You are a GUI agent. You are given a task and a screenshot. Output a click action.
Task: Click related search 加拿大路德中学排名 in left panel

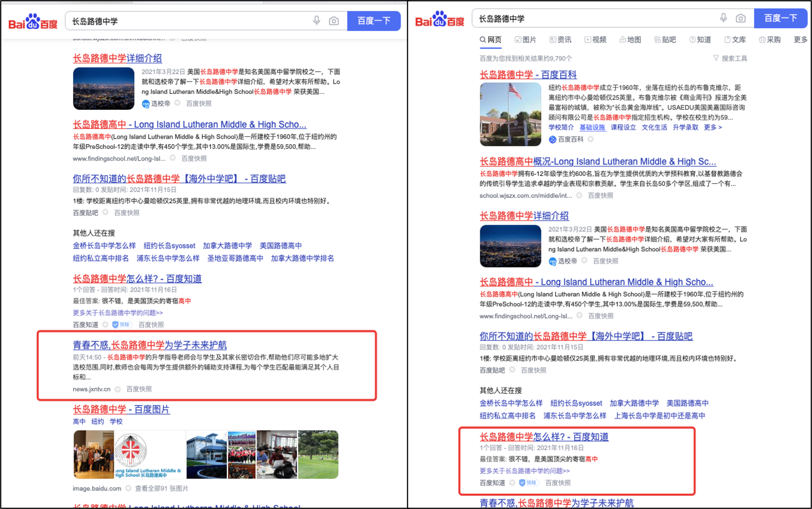302,258
